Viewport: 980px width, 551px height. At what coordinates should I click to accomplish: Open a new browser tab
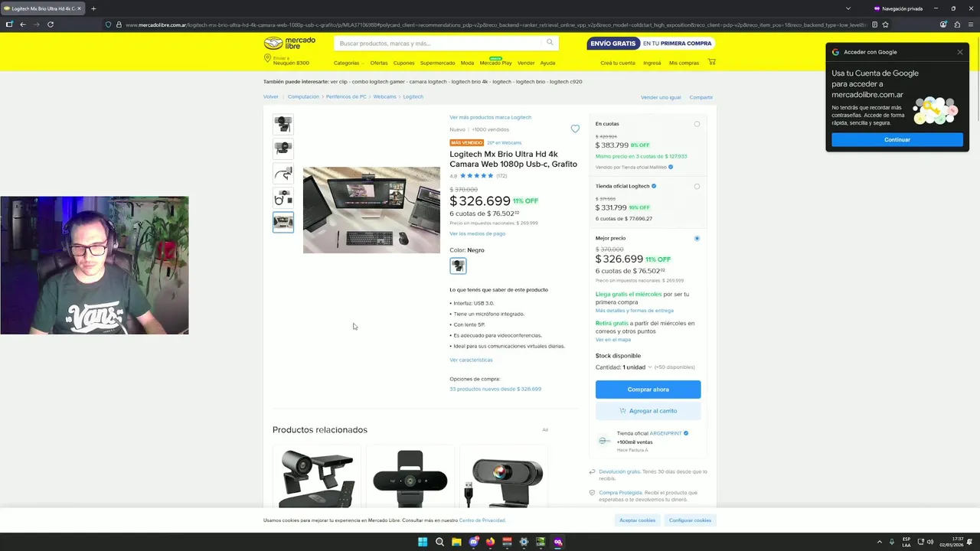[x=93, y=8]
